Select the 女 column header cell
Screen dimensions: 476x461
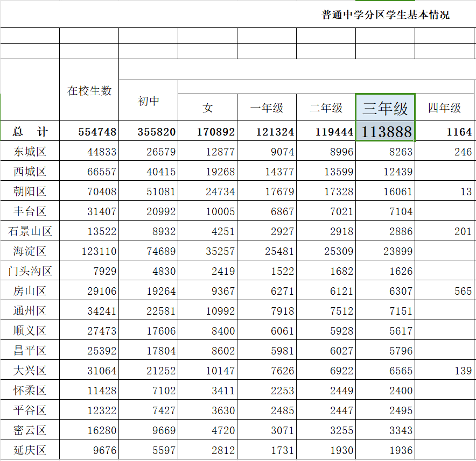207,108
